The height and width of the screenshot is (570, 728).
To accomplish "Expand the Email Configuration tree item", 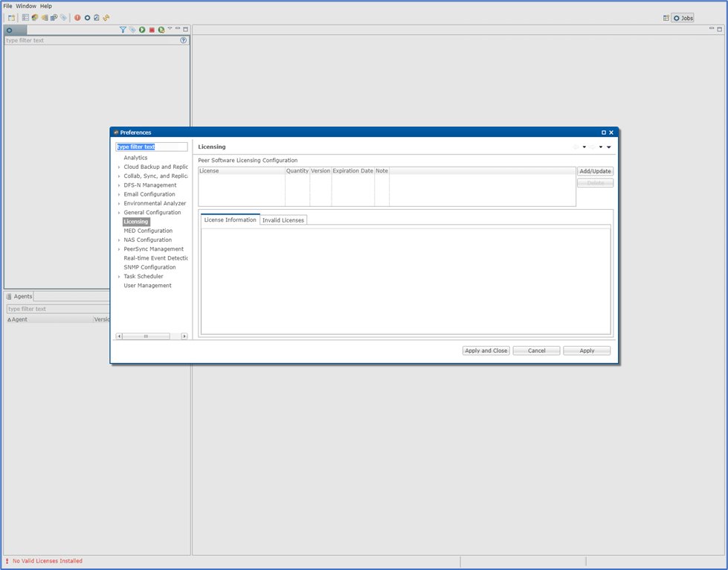I will [119, 193].
